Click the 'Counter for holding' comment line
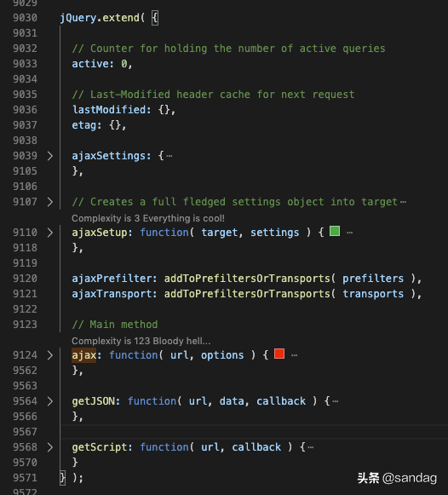448x495 pixels. click(x=229, y=49)
